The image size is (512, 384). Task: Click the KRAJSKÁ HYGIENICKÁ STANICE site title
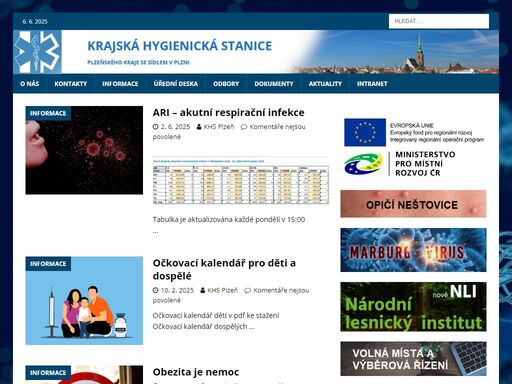click(x=180, y=46)
